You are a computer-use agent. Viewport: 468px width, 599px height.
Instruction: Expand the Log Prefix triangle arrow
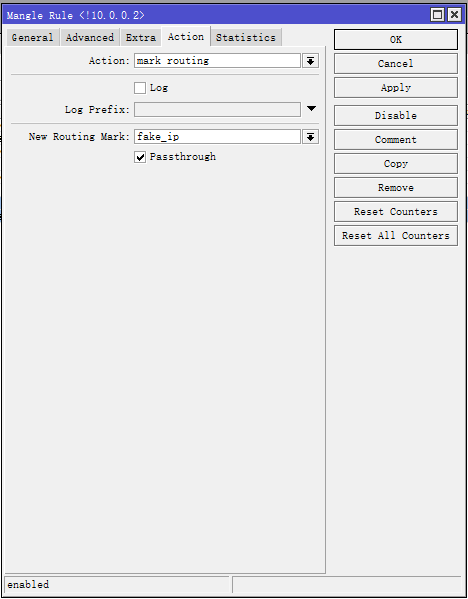tap(311, 108)
